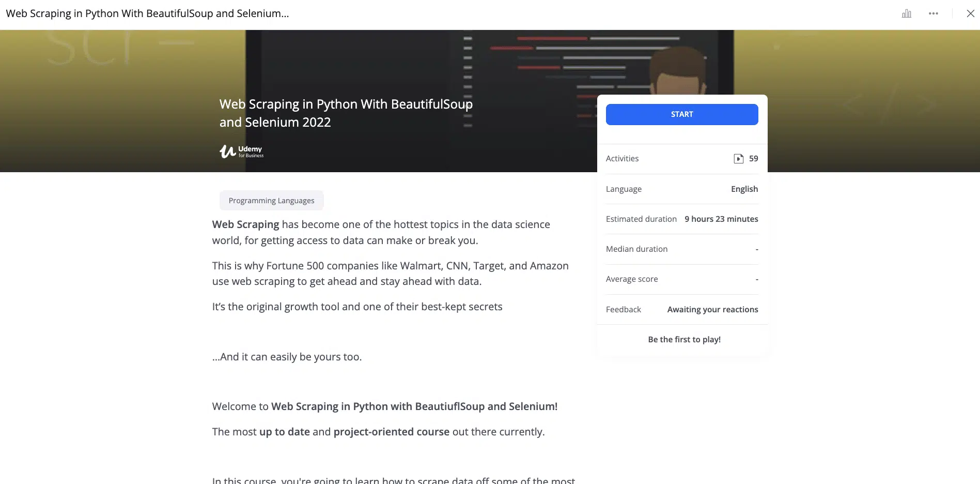This screenshot has width=980, height=484.
Task: Click the Welcome to Web Scraping line
Action: pyautogui.click(x=385, y=406)
